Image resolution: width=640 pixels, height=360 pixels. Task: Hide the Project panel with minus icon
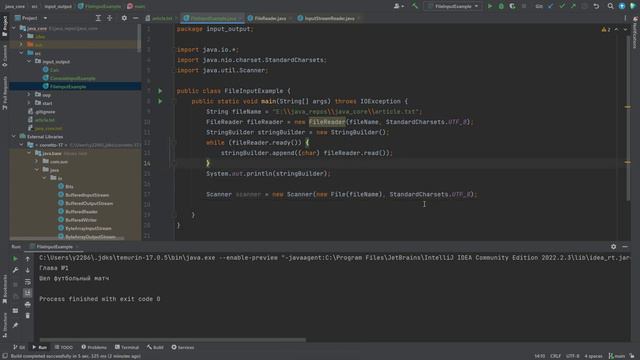click(136, 18)
